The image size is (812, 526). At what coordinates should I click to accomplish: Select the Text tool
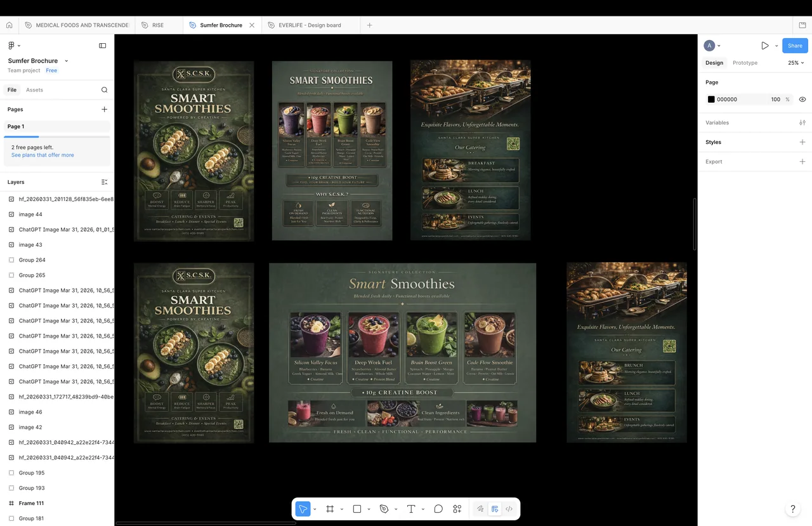pos(411,509)
